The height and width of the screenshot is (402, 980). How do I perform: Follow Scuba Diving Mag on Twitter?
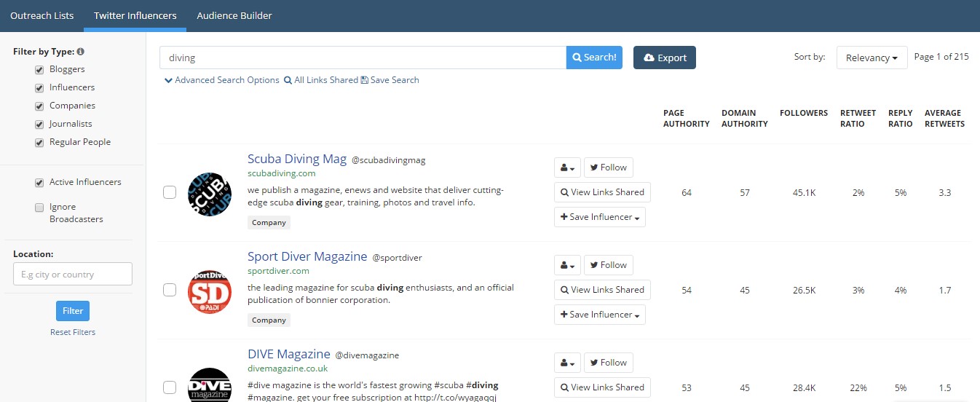[608, 167]
